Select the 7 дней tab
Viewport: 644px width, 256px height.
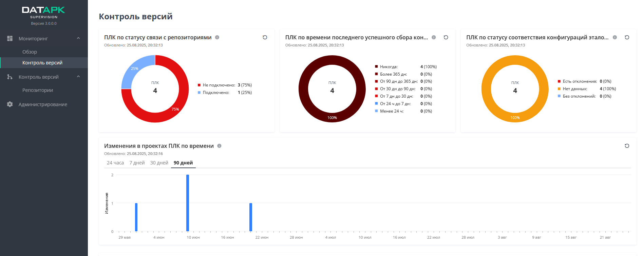(x=137, y=163)
